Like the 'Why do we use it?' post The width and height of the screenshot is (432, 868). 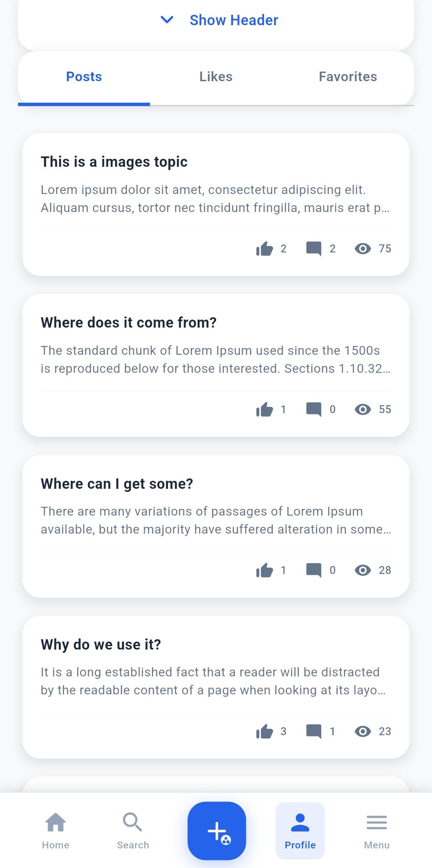click(x=264, y=732)
